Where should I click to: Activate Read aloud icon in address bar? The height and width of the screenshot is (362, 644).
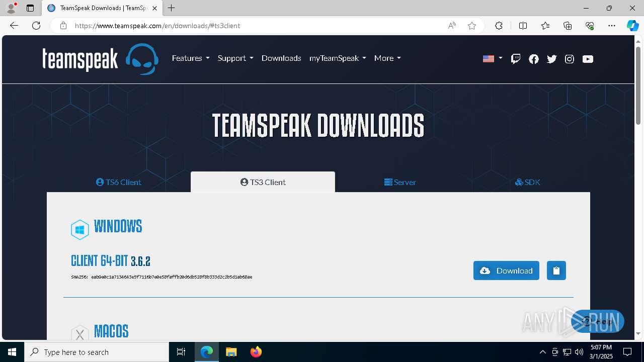coord(452,26)
